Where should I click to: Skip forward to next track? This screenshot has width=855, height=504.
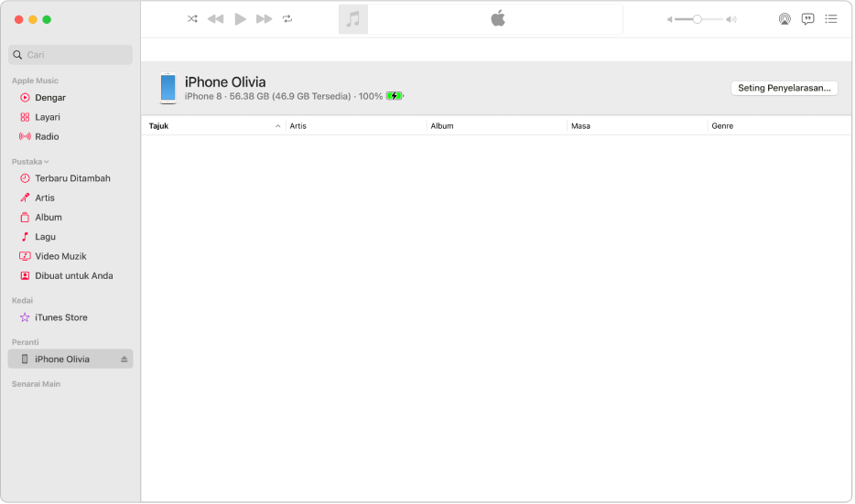[264, 19]
